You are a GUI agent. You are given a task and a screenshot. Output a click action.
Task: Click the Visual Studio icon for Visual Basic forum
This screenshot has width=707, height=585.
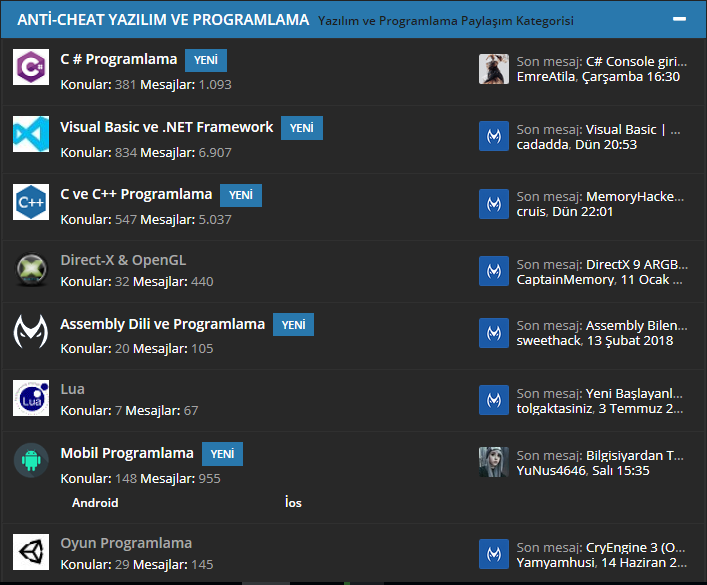[31, 134]
